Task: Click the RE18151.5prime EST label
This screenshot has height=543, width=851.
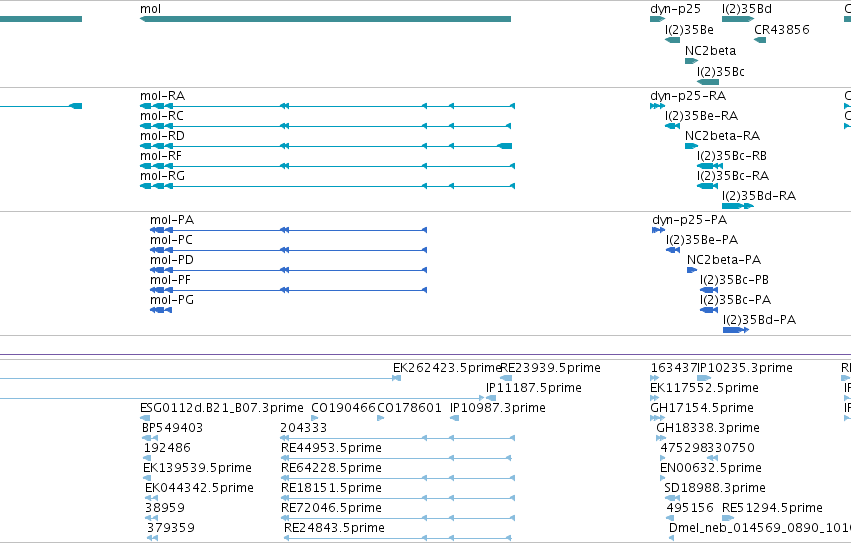Action: [x=332, y=489]
